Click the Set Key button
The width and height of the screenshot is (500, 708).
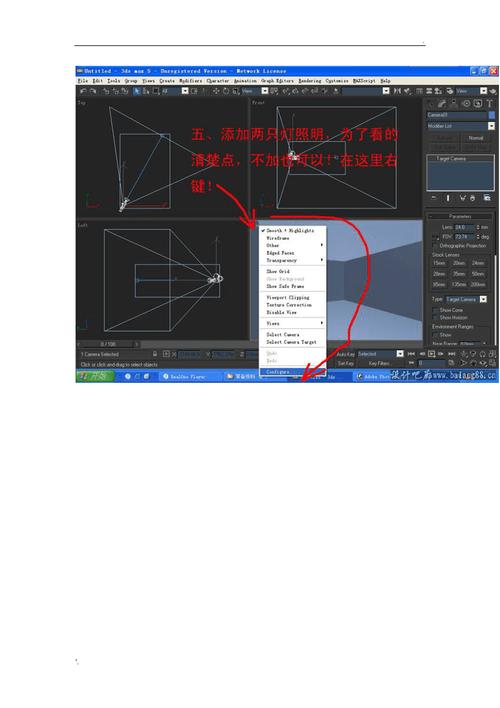[346, 363]
